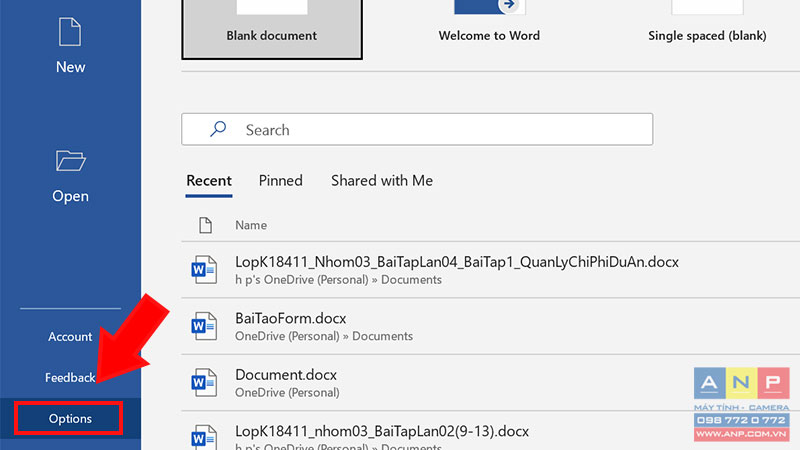Switch to the Pinned tab
This screenshot has width=800, height=450.
[x=281, y=181]
